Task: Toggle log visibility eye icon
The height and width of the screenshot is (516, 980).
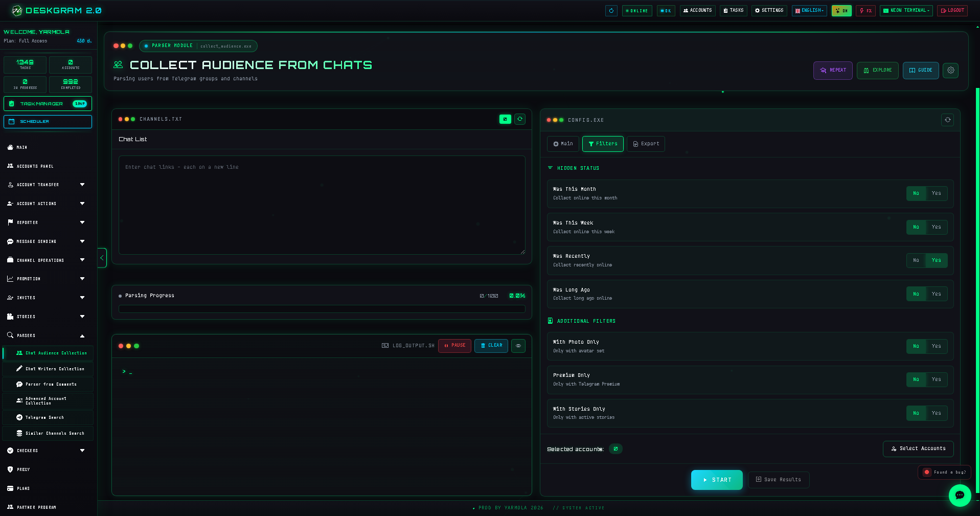Action: 518,346
